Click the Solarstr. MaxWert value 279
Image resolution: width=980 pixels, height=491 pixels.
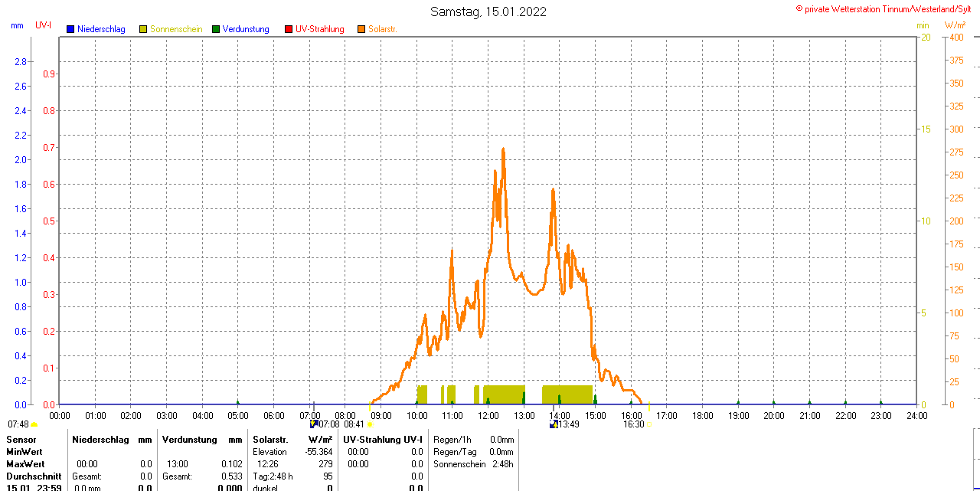pyautogui.click(x=325, y=464)
